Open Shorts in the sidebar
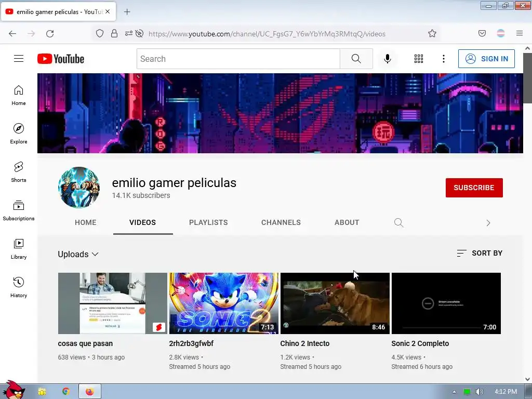The width and height of the screenshot is (532, 399). (x=19, y=172)
